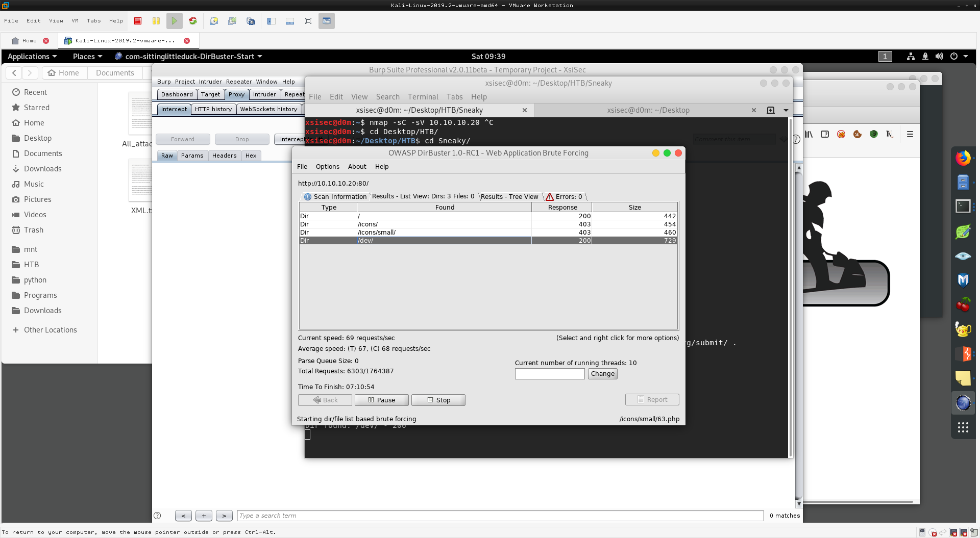Open Other Locations in Files sidebar

point(45,330)
